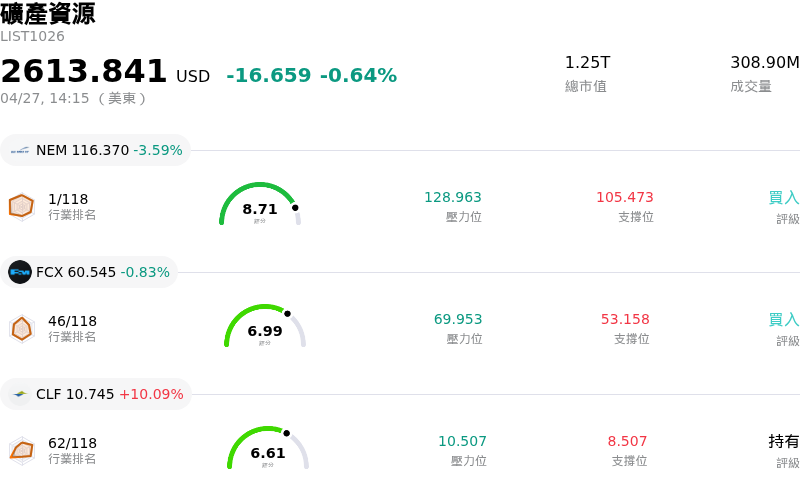Viewport: 800px width, 488px height.
Task: Click the CLF company logo icon
Action: pos(20,394)
